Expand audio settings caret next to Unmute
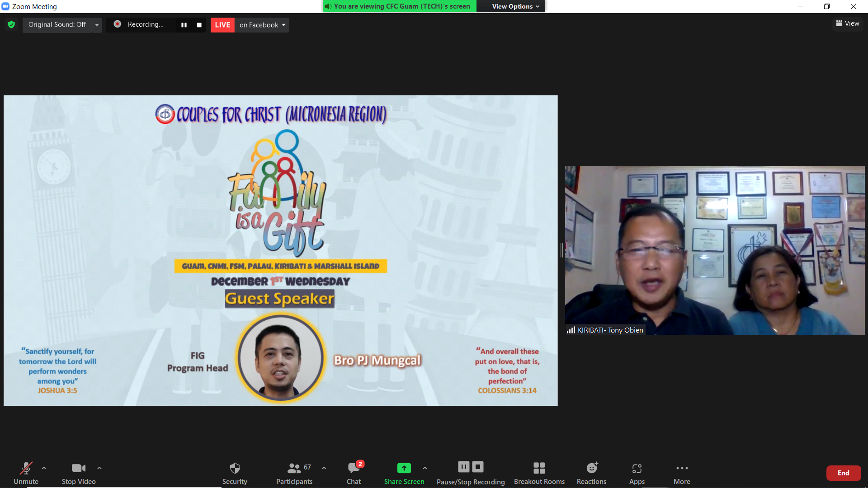Screen dimensions: 868x488 pos(44,468)
